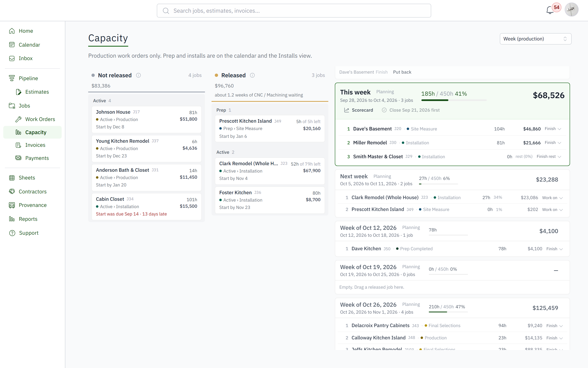
Task: Open the Cabin Closet J34 late job card
Action: click(x=147, y=207)
